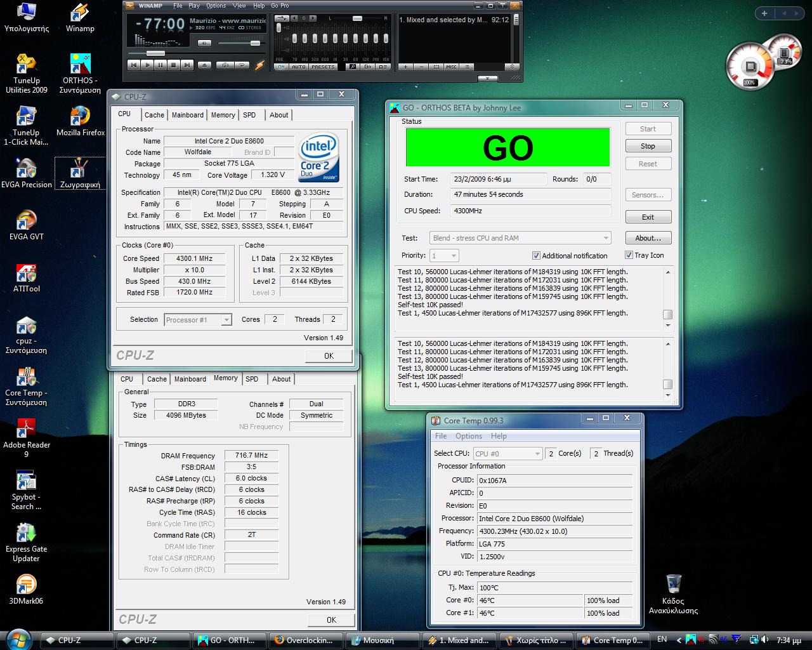The image size is (812, 650).
Task: Open the Υπολογιστής (Computer) desktop icon
Action: tap(27, 18)
